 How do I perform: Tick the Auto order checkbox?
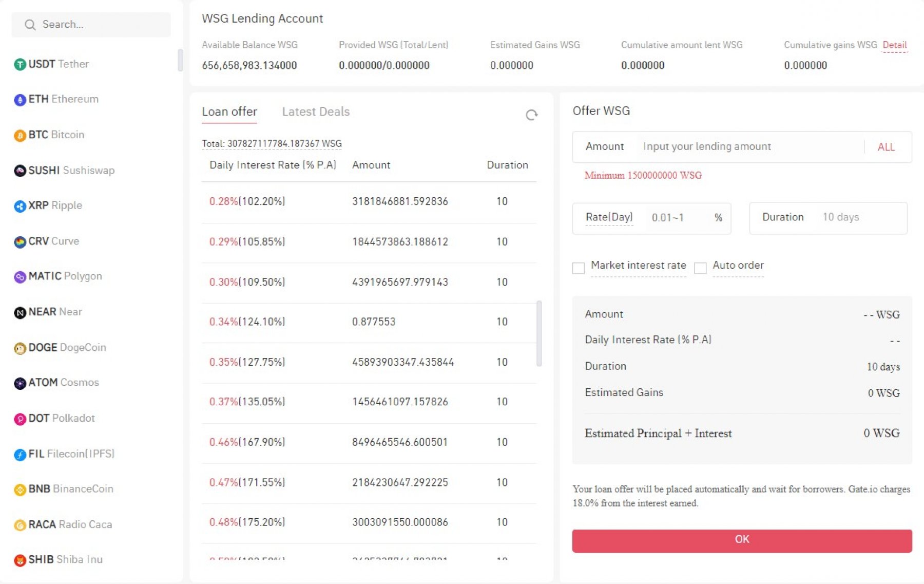tap(700, 268)
